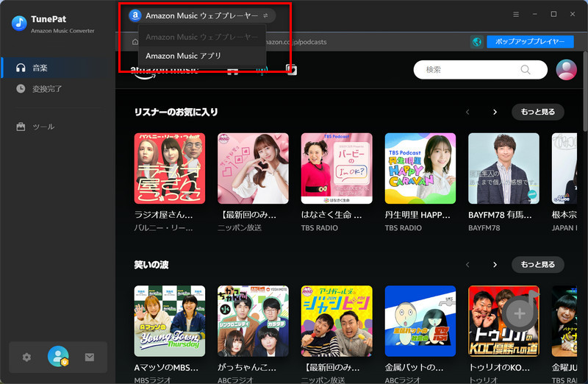Open the アンガールズ ジャンピン cover
588x384 pixels.
(x=337, y=321)
